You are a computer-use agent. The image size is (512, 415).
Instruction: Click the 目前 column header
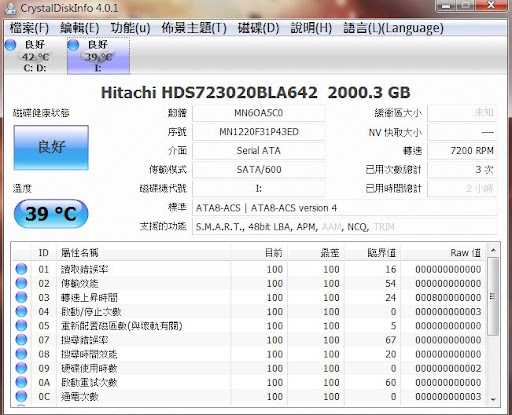click(x=259, y=253)
